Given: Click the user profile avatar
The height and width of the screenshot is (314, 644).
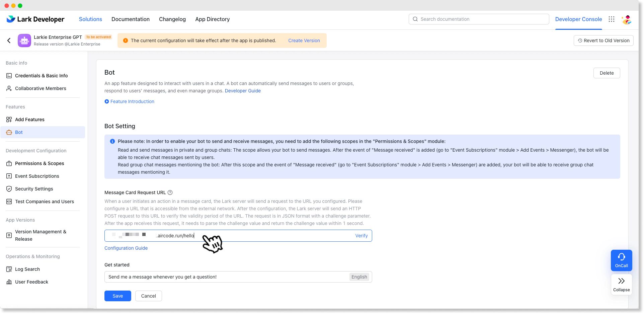Looking at the screenshot, I should 626,19.
